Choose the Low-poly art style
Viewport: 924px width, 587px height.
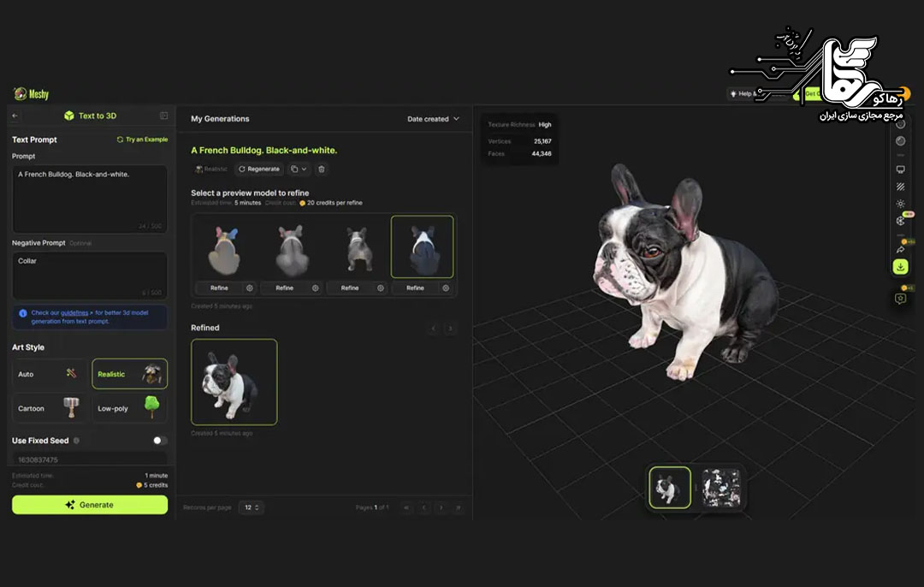(x=129, y=408)
